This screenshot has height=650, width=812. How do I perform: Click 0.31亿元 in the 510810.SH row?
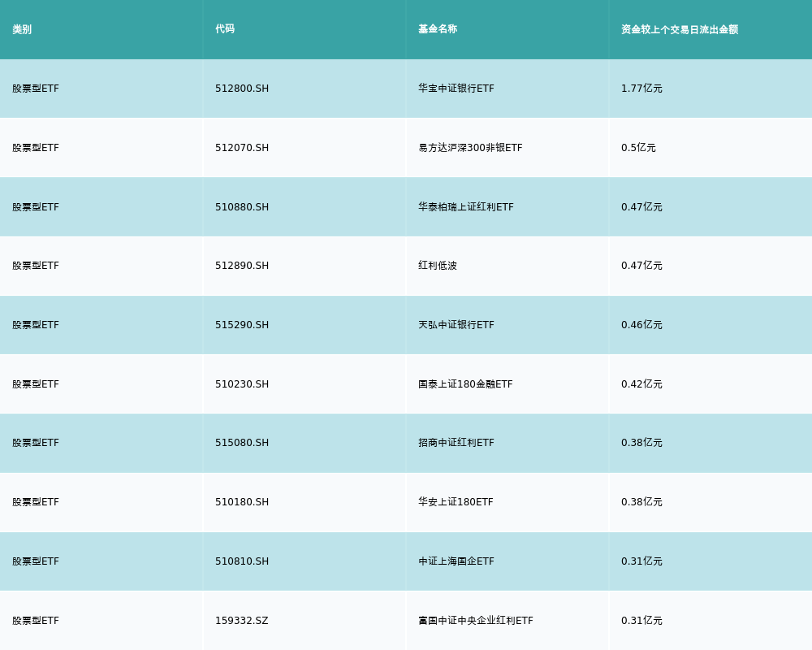[x=641, y=561]
